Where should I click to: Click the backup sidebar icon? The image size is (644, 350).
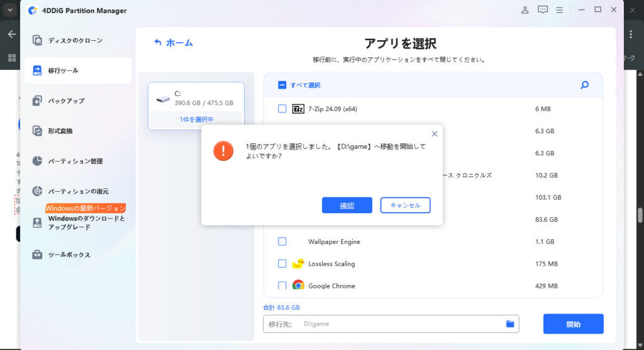[37, 101]
